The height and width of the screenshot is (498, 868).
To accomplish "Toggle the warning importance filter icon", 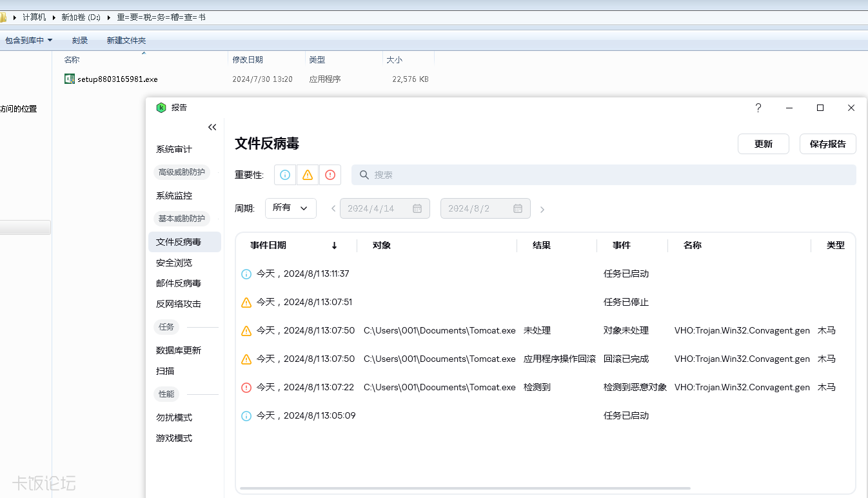I will pos(308,175).
